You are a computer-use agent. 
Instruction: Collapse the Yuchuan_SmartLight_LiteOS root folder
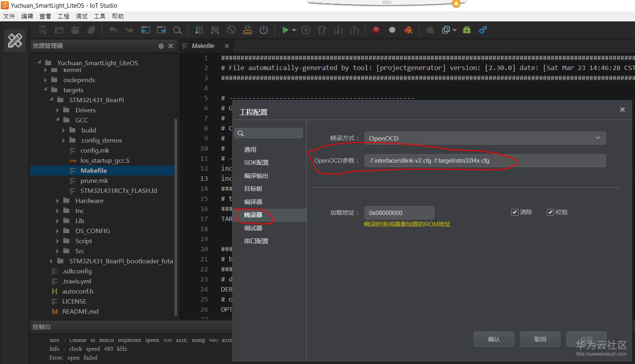point(39,62)
